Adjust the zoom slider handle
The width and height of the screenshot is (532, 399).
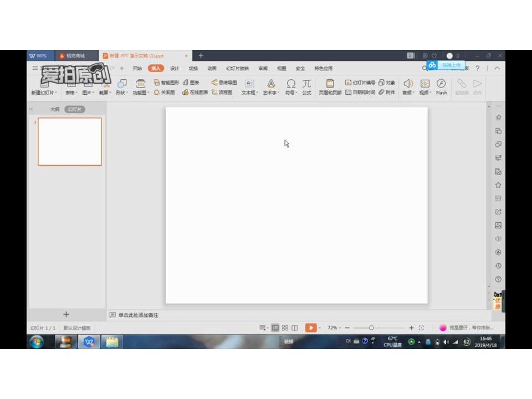[371, 328]
